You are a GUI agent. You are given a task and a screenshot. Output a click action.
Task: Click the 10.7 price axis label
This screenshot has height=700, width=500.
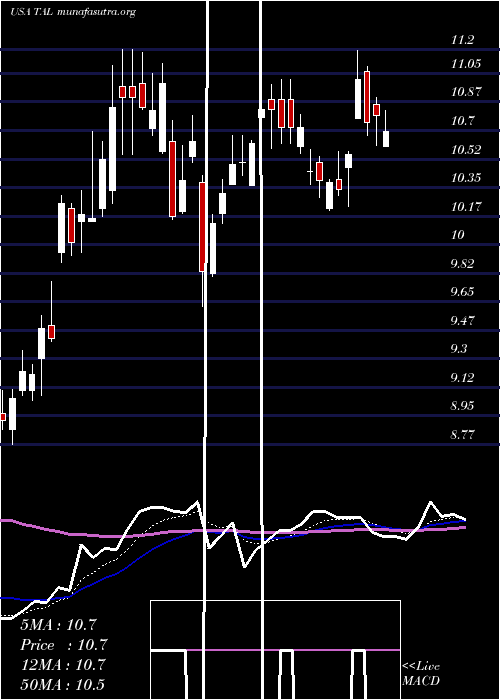tap(462, 121)
